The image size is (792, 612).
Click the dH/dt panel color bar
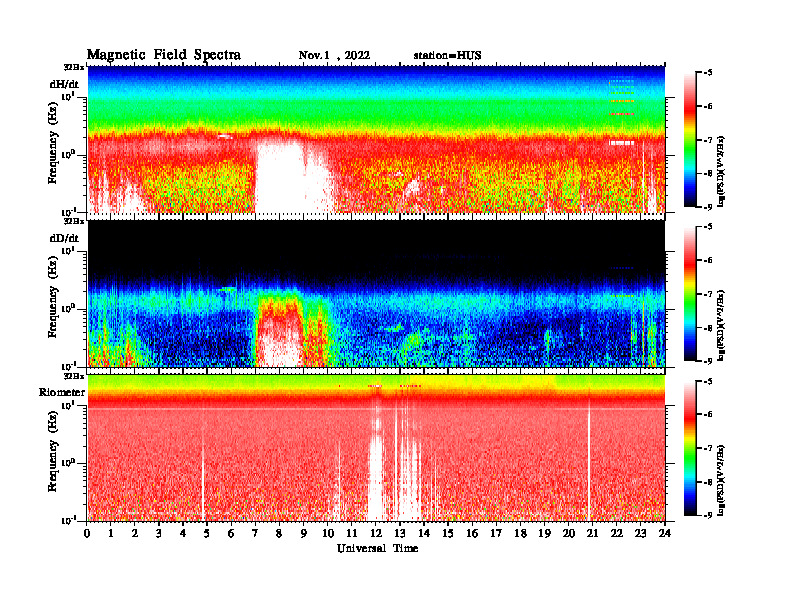690,140
